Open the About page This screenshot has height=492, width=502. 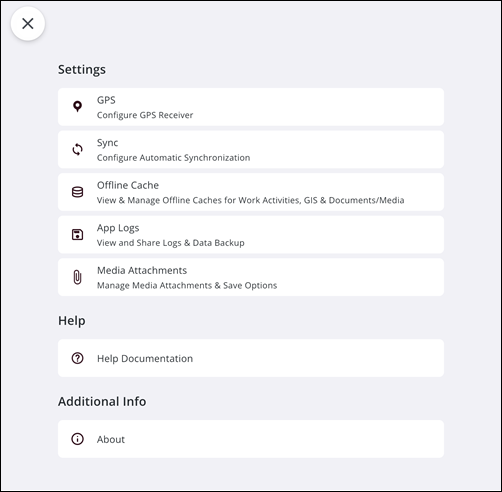[251, 439]
